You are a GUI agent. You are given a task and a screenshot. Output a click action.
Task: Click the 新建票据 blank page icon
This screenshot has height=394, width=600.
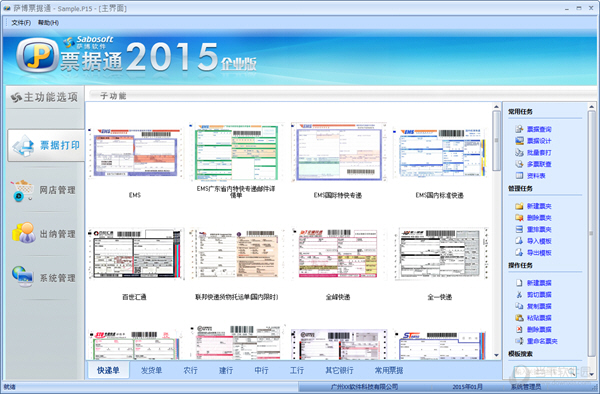tap(519, 283)
